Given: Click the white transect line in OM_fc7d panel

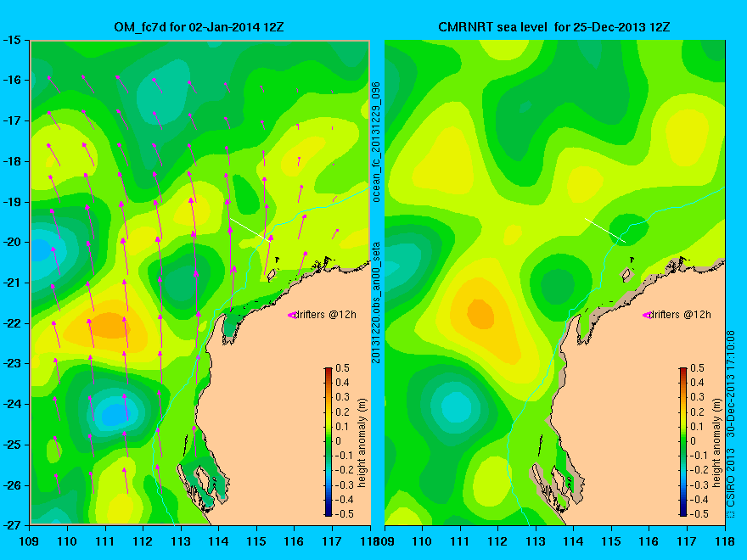Looking at the screenshot, I should coord(250,230).
